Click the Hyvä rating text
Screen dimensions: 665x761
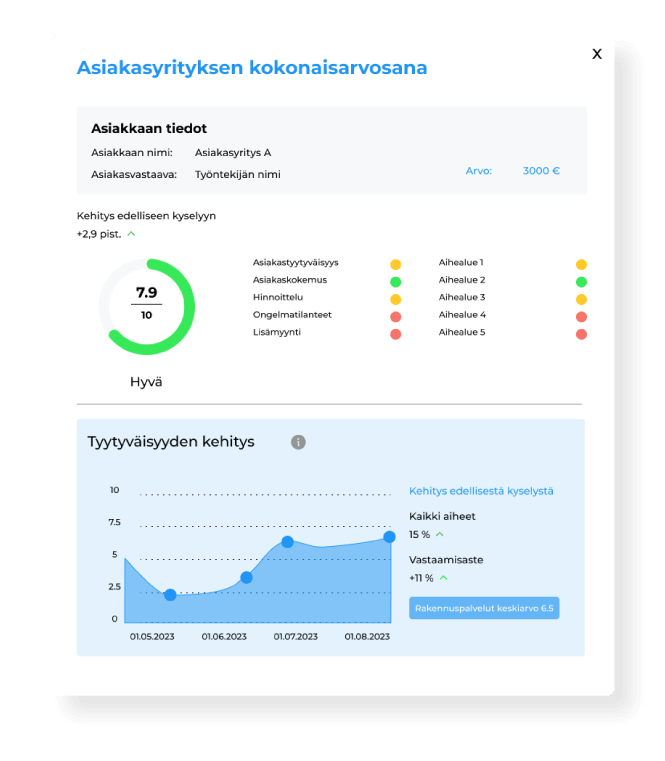point(146,382)
